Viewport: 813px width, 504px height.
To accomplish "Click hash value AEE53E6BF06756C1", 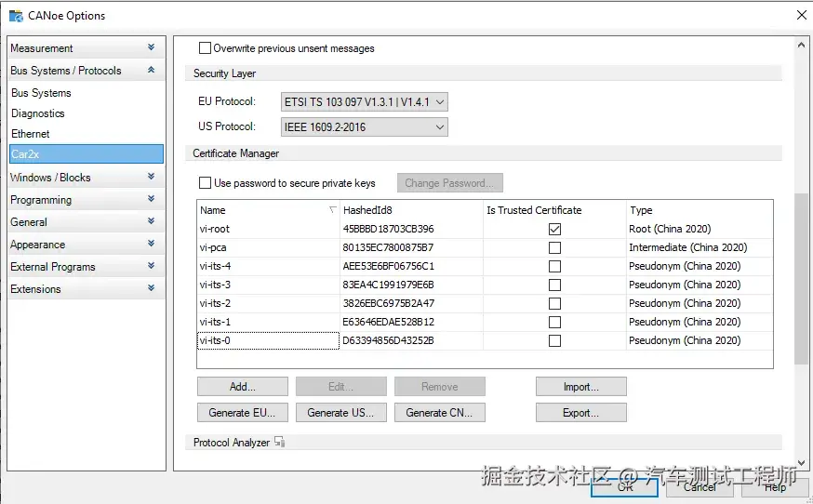I will click(x=388, y=267).
